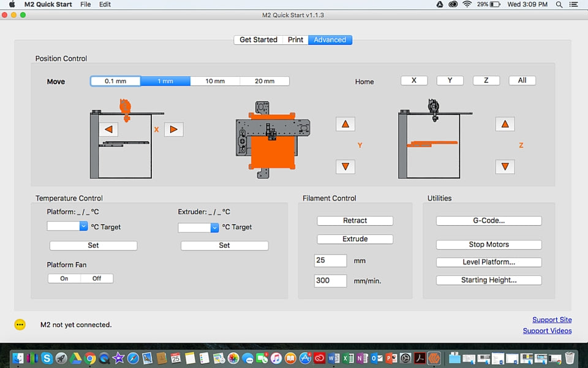The width and height of the screenshot is (588, 368).
Task: Open the Support Videos link
Action: coord(547,331)
